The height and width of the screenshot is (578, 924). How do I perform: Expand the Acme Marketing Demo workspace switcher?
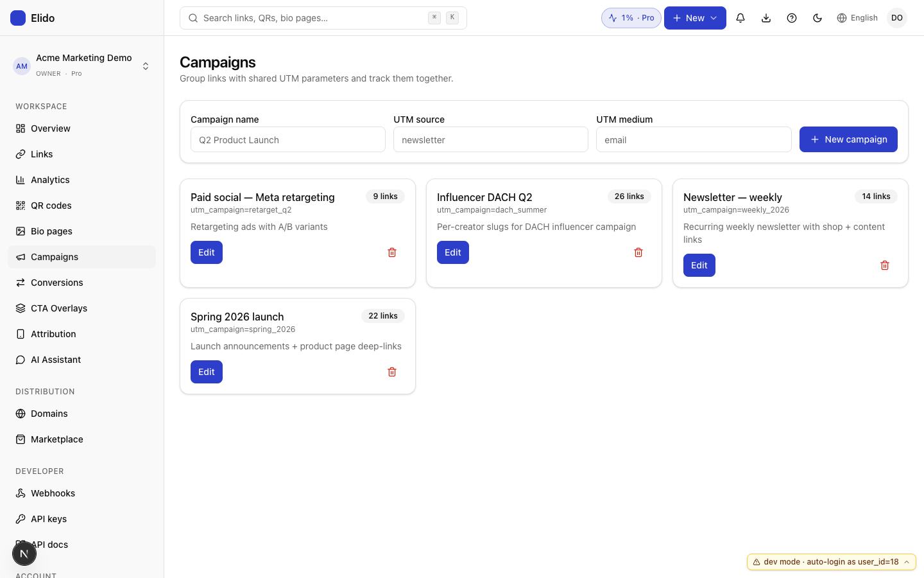point(82,65)
